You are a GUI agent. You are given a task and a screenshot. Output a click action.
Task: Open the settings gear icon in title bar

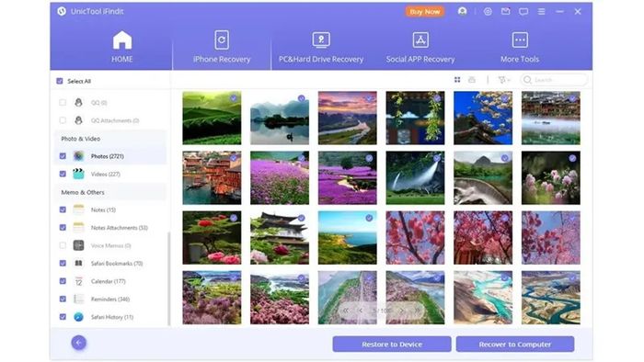[x=488, y=12]
